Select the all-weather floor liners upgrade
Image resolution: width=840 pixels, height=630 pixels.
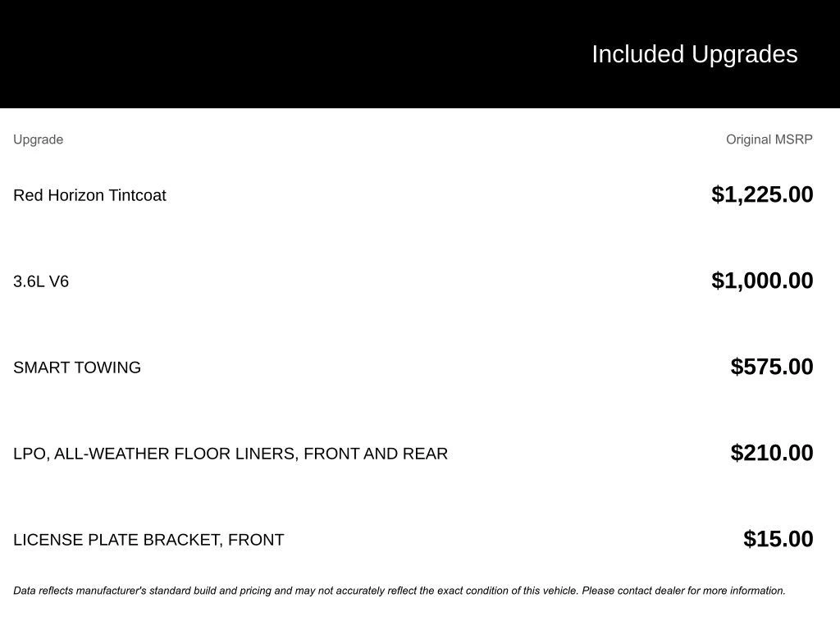[x=231, y=454]
